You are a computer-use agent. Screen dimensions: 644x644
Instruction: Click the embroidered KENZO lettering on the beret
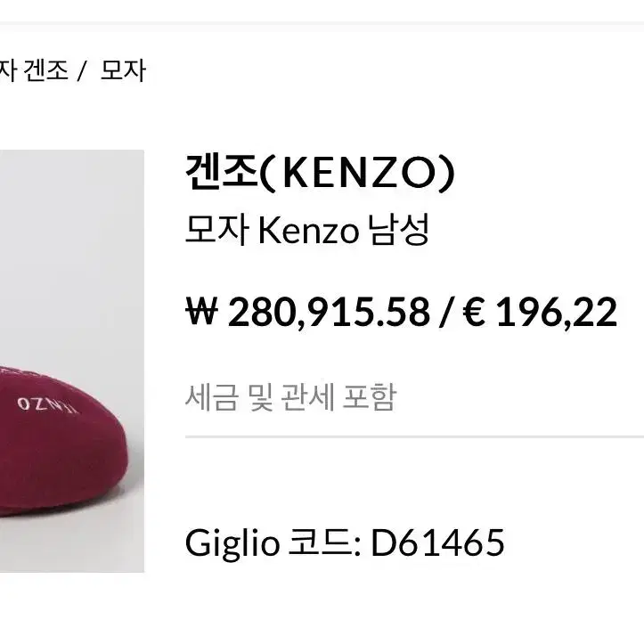[x=47, y=405]
